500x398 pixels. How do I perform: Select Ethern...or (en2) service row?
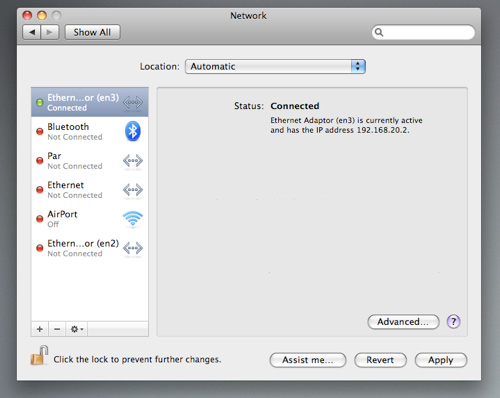pos(90,248)
